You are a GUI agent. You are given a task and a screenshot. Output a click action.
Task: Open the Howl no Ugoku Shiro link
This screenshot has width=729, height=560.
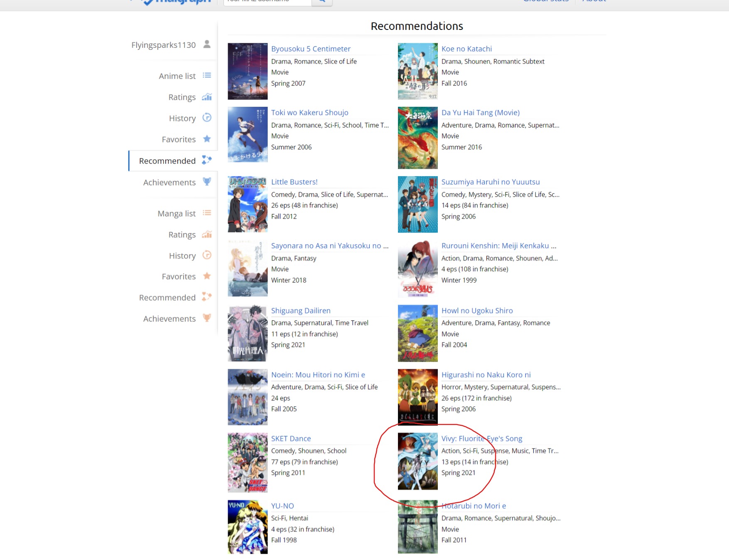tap(477, 311)
